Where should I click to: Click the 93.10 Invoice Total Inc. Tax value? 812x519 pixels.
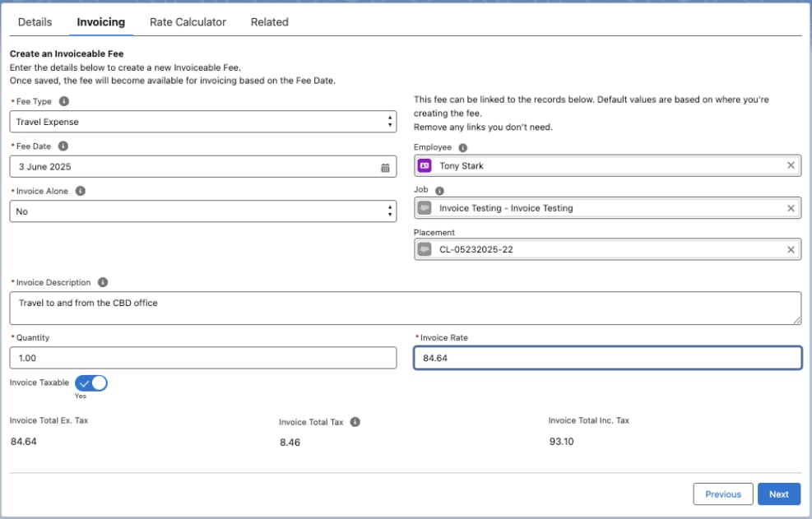(x=561, y=442)
